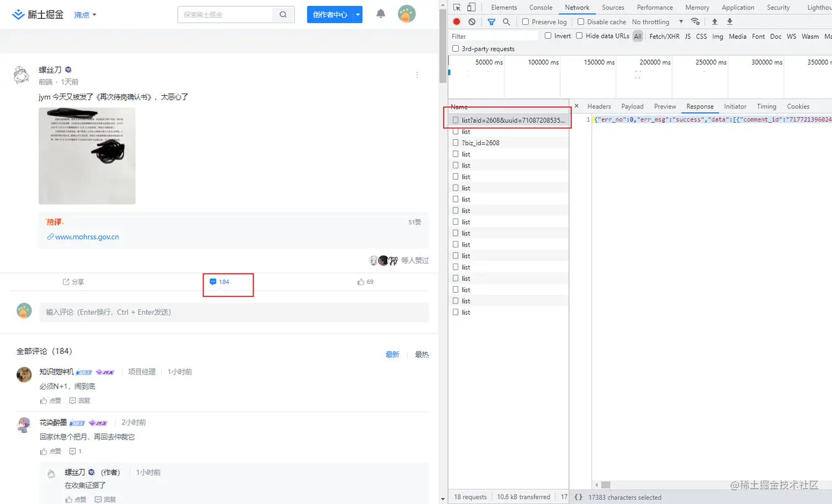Switch to the Console tab
Image resolution: width=832 pixels, height=504 pixels.
541,7
